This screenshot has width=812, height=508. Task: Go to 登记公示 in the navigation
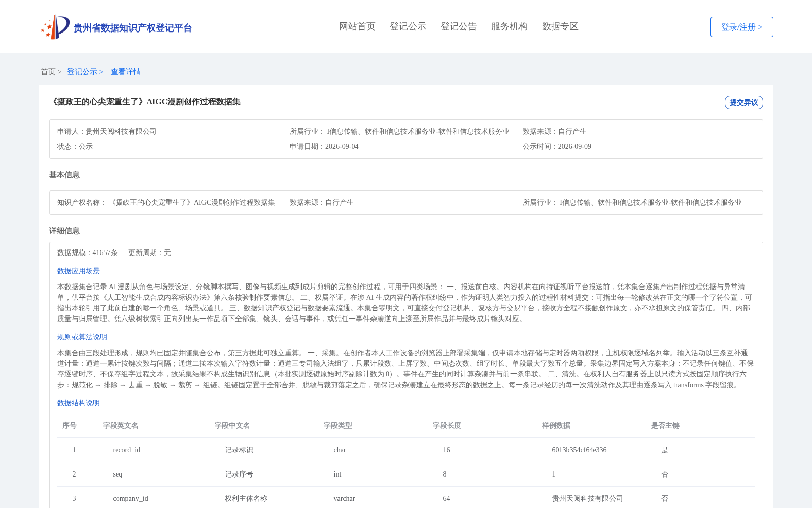coord(408,26)
